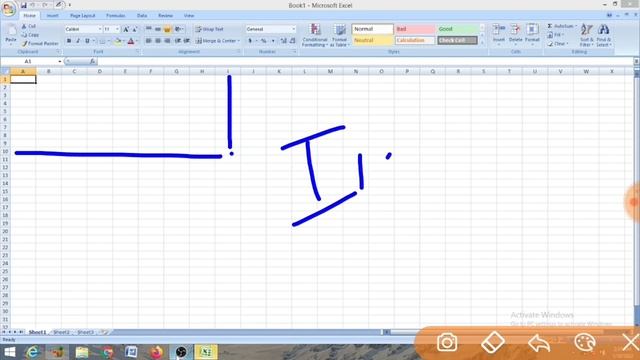Toggle Center horizontal alignment
The height and width of the screenshot is (360, 640).
point(158,41)
